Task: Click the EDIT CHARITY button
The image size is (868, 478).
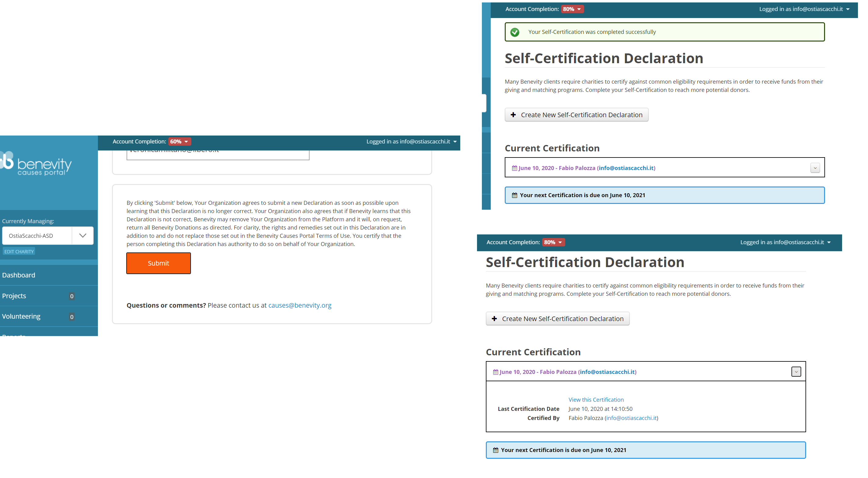Action: coord(19,251)
